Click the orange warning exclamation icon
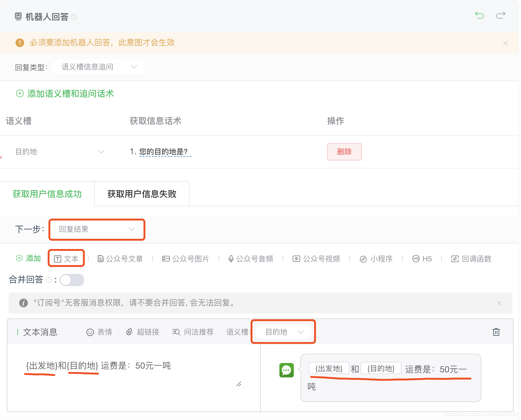This screenshot has width=521, height=420. click(20, 42)
